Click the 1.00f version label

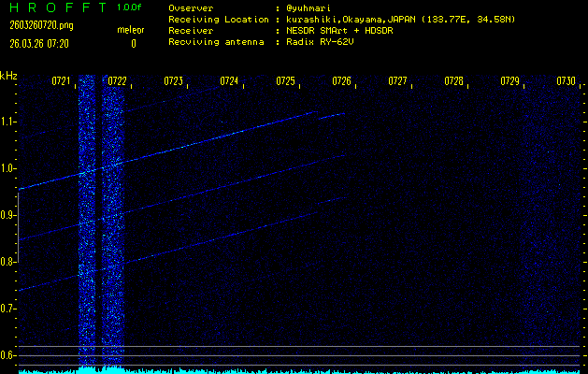click(130, 7)
